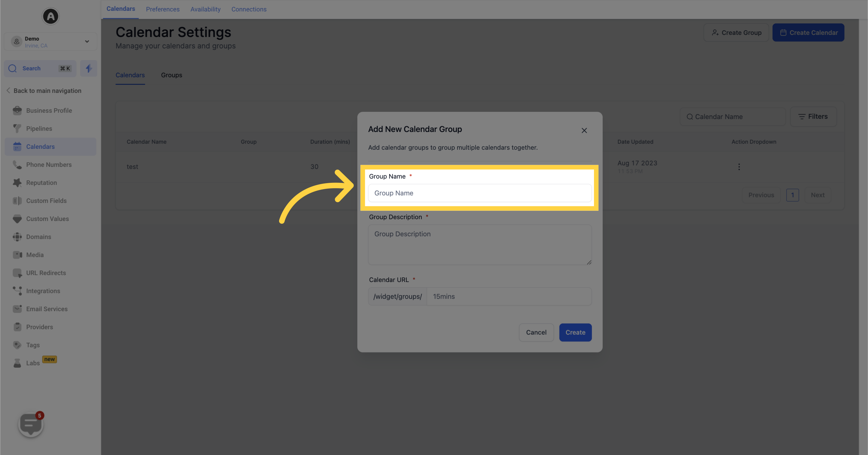Open the Business Profile section

pyautogui.click(x=49, y=110)
